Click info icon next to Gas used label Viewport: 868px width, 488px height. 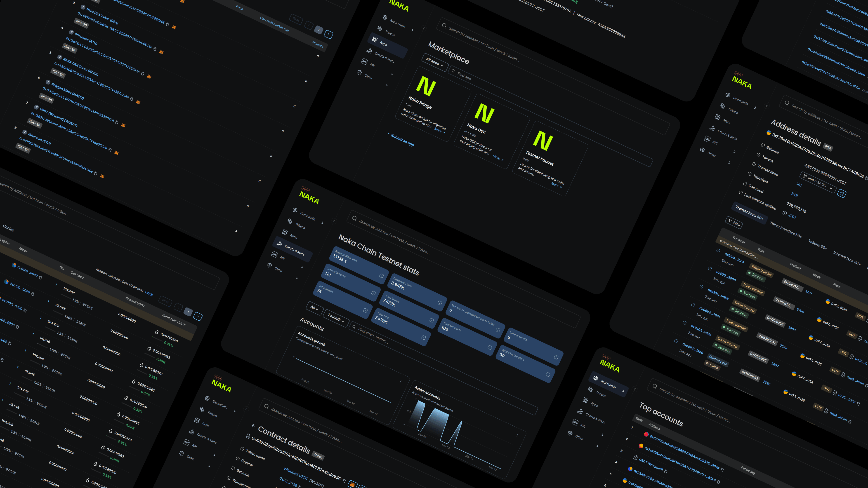pyautogui.click(x=745, y=183)
